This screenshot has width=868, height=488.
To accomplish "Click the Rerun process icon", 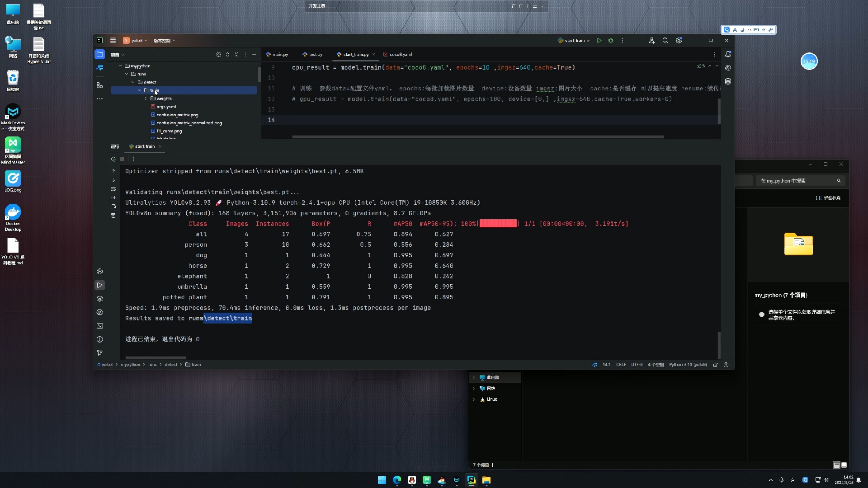I will [x=113, y=159].
